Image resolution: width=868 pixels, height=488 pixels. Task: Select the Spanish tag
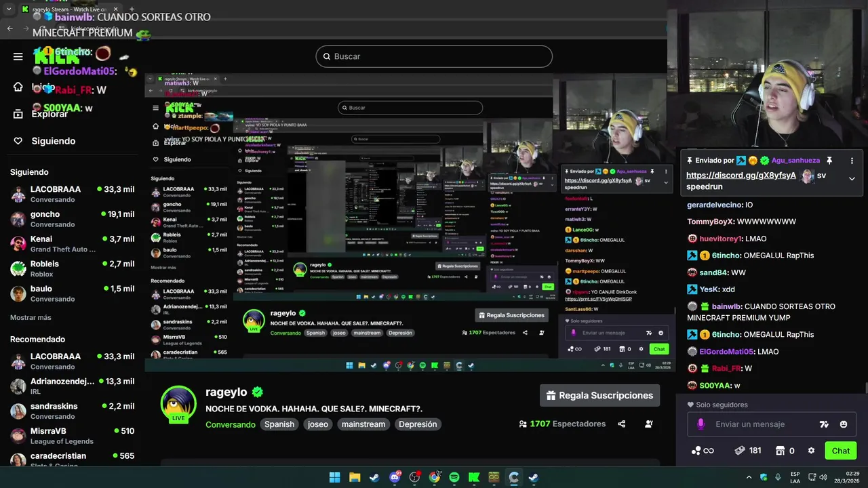coord(279,424)
